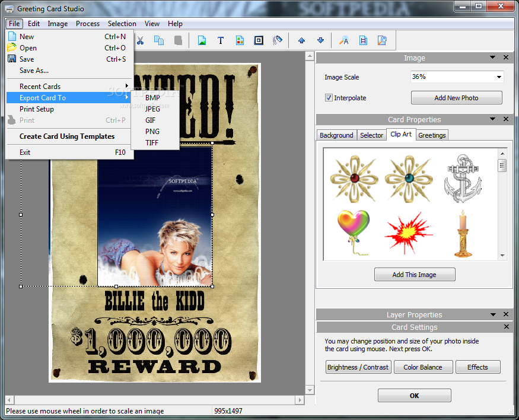Open the Image Scale dropdown
The image size is (519, 420).
click(x=499, y=77)
